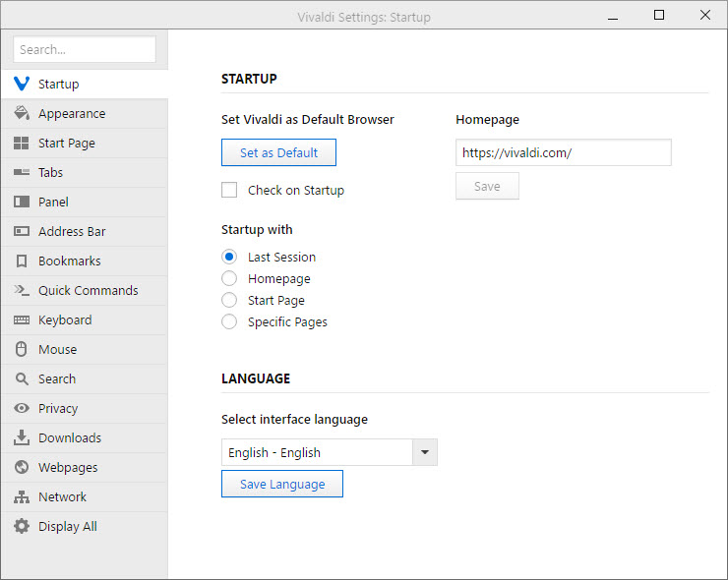Open the Appearance settings section
728x580 pixels.
[84, 113]
